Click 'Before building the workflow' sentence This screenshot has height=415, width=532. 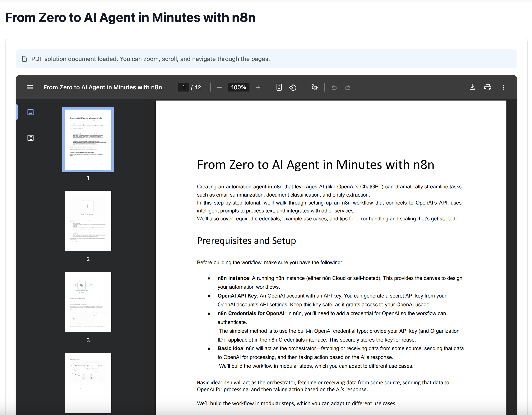tap(269, 262)
